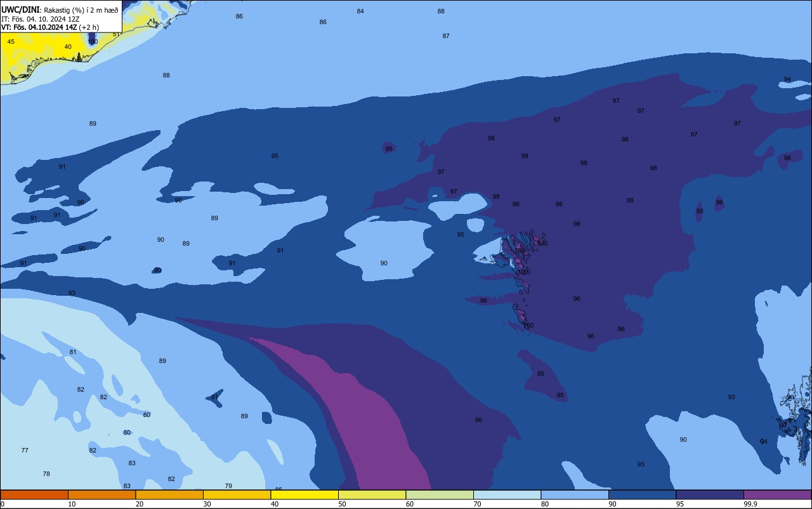Screen dimensions: 812x509
Task: Click the map value '81' in the pale blue area
Action: click(73, 352)
